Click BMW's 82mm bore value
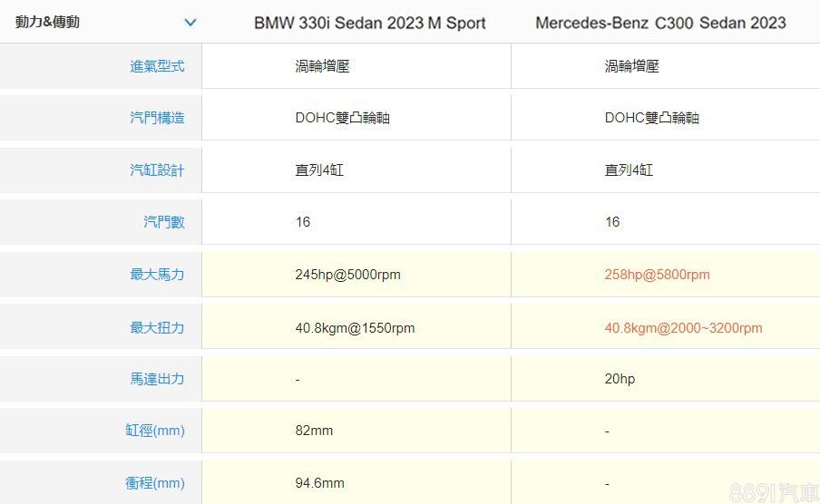 [314, 431]
